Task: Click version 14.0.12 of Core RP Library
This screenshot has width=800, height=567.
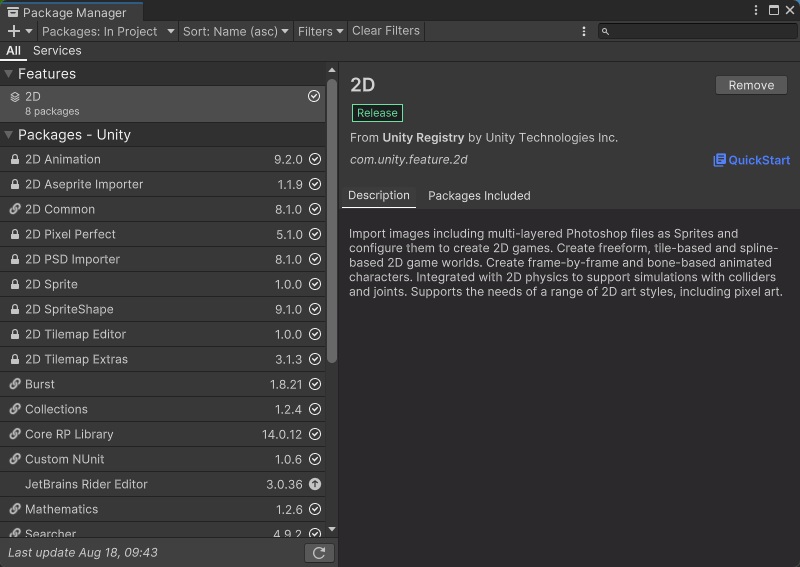Action: tap(282, 434)
